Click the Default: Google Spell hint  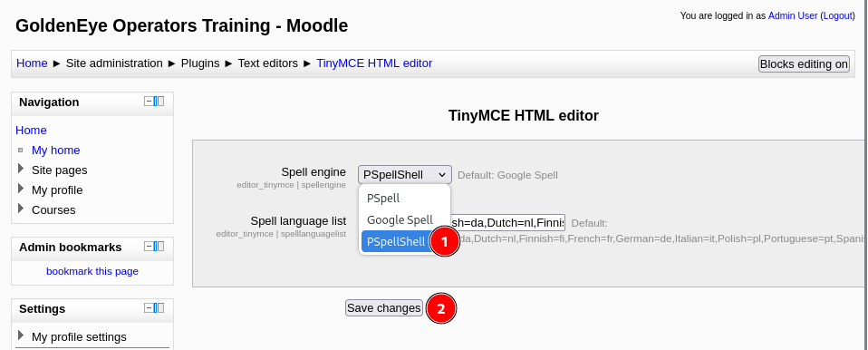coord(507,176)
